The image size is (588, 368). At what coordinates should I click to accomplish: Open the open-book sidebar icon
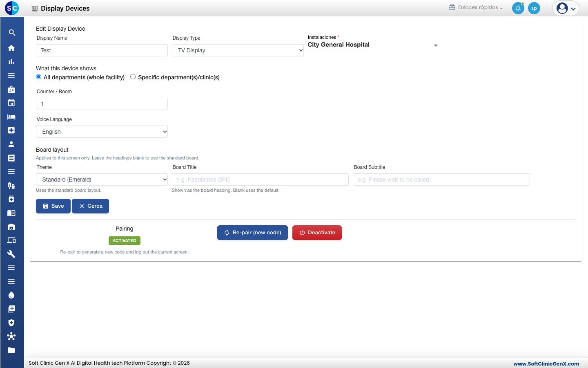(x=11, y=213)
